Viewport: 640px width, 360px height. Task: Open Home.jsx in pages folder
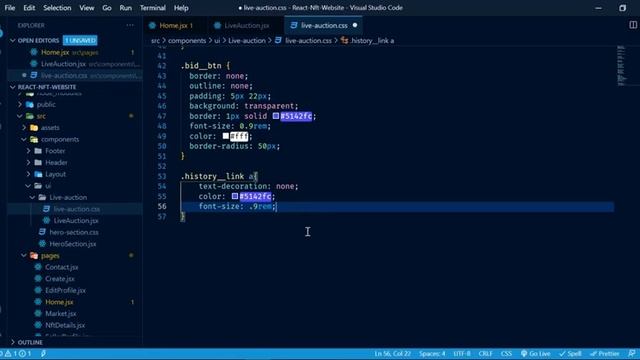(x=59, y=302)
